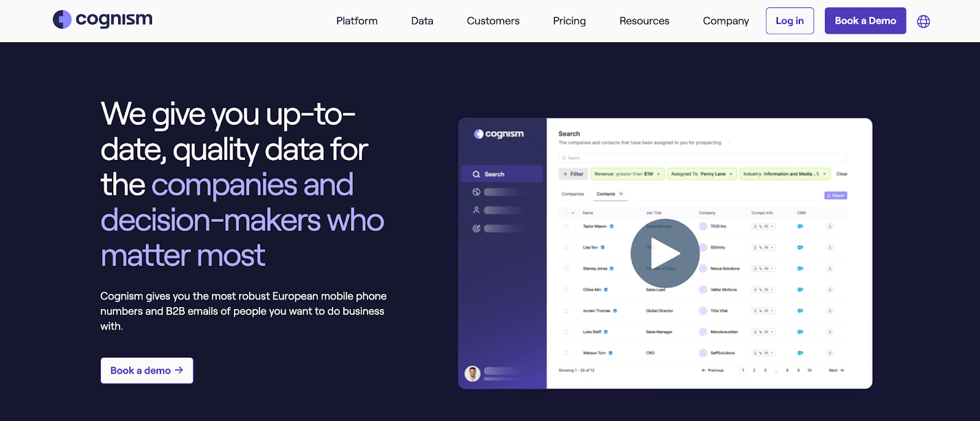This screenshot has height=421, width=980.
Task: Check the box beside Jordan Thomas
Action: coord(566,311)
